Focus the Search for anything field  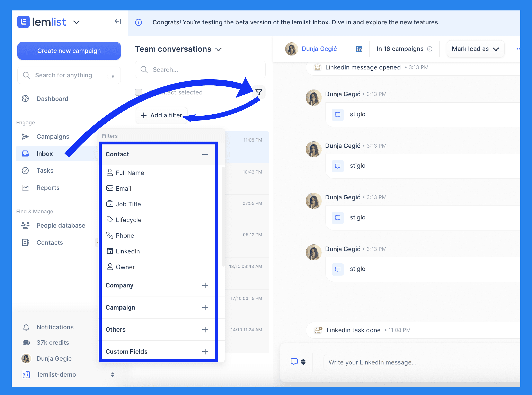(69, 75)
